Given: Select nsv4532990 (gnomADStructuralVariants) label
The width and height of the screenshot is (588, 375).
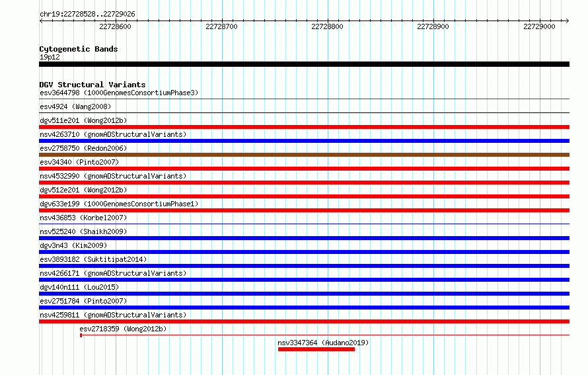Looking at the screenshot, I should [113, 176].
